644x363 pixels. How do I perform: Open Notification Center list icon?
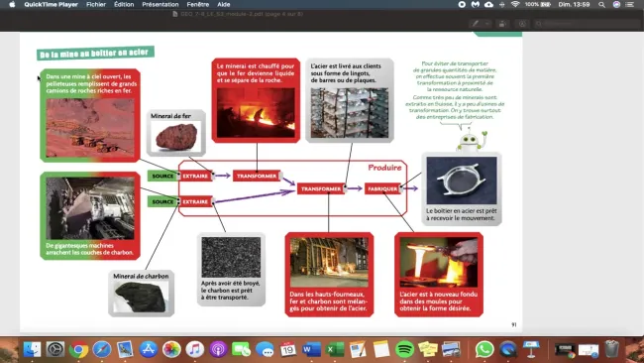[x=630, y=5]
